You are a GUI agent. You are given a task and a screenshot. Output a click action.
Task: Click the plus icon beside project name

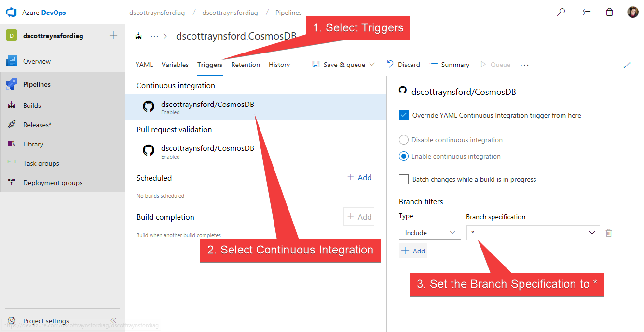coord(113,35)
